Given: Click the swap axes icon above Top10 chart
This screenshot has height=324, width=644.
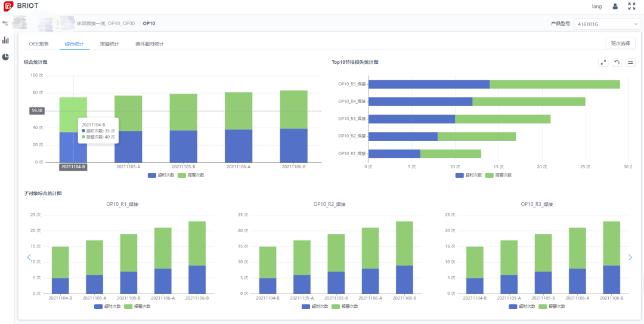Looking at the screenshot, I should 630,62.
